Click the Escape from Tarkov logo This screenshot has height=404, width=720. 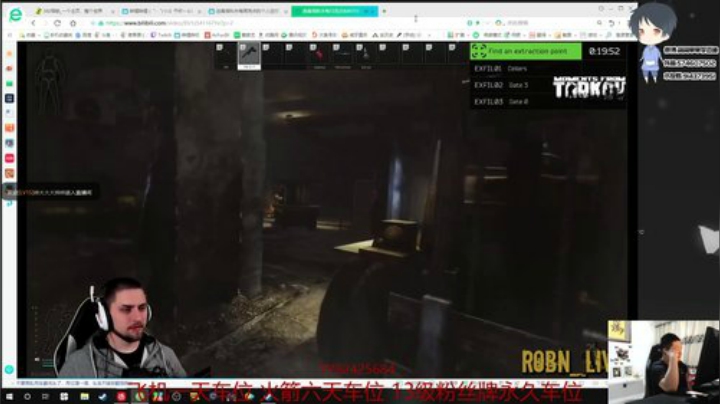tap(590, 87)
